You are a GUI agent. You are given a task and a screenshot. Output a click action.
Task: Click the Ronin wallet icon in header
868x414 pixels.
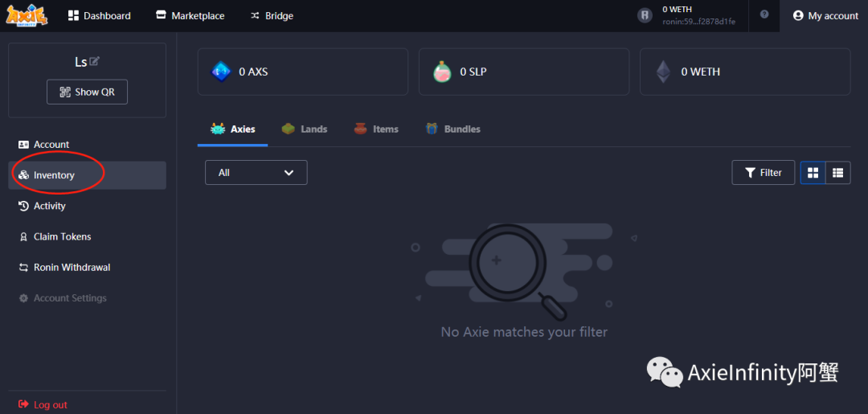(x=645, y=15)
